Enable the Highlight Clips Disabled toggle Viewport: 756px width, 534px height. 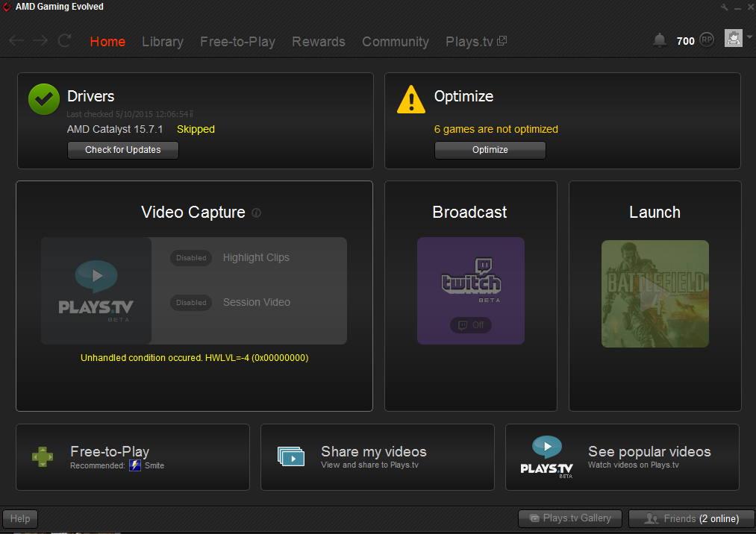pyautogui.click(x=191, y=258)
